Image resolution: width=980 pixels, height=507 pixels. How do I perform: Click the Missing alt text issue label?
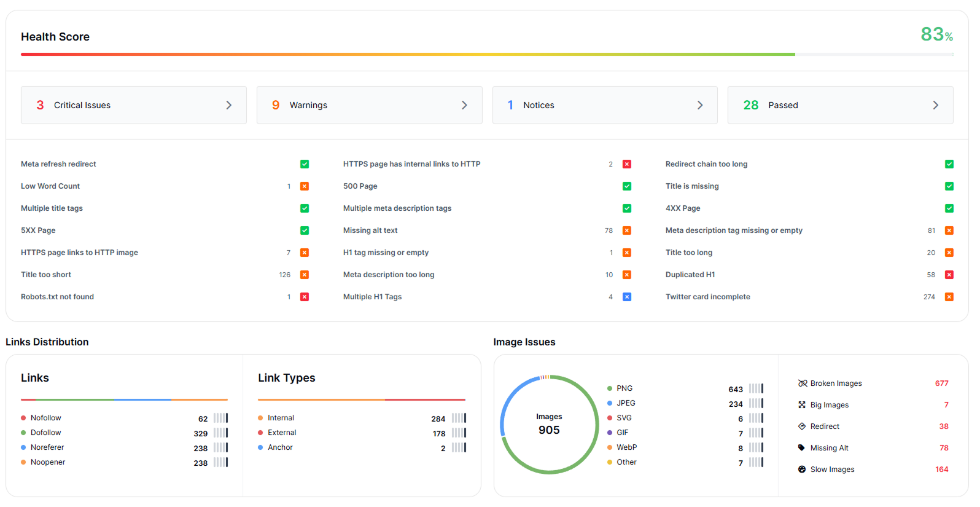coord(370,230)
